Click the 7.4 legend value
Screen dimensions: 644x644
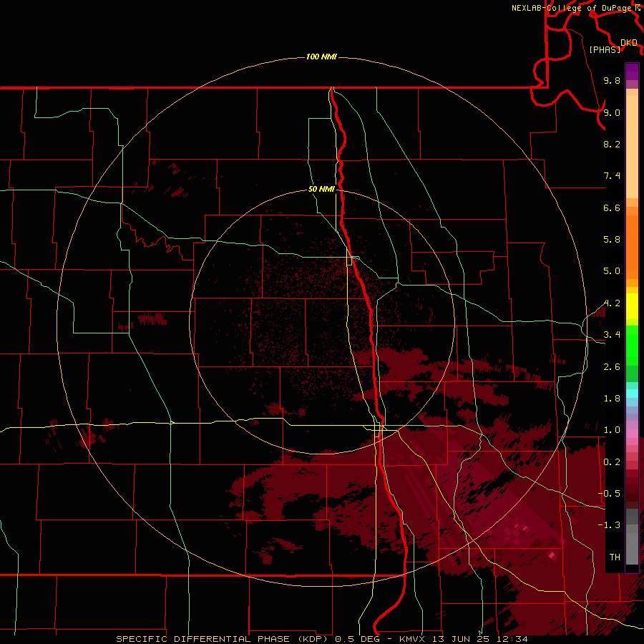click(612, 176)
